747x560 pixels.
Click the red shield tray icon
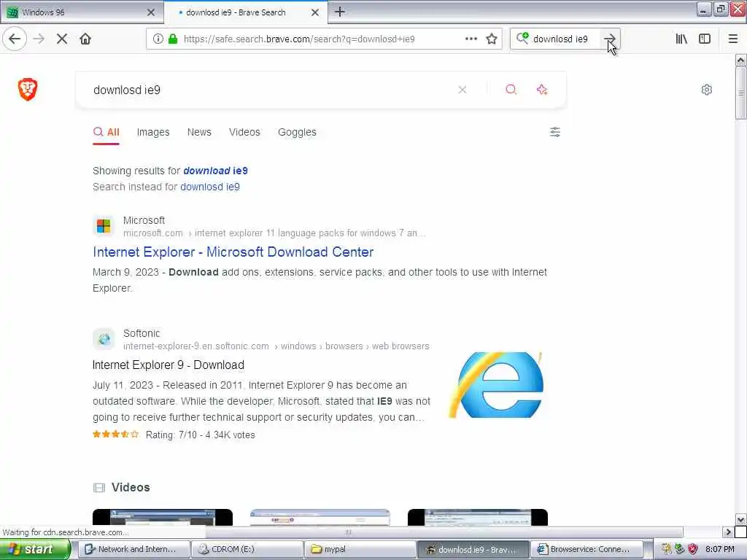pyautogui.click(x=693, y=549)
